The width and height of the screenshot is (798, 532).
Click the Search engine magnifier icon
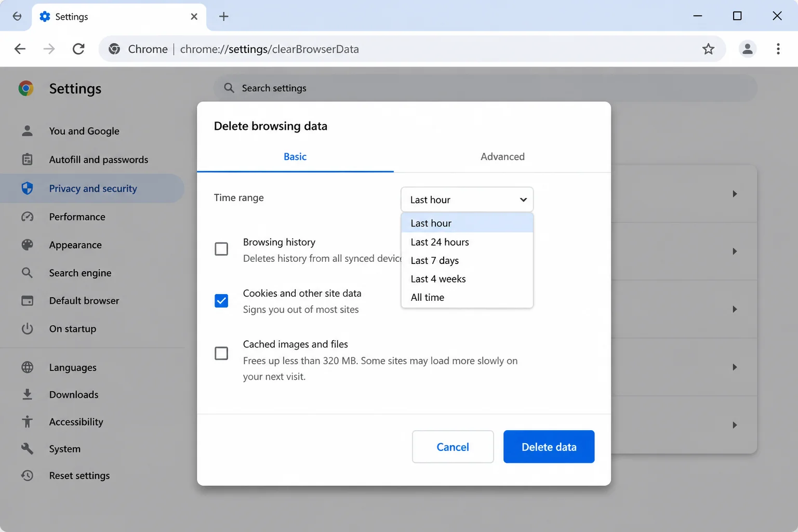pos(27,273)
